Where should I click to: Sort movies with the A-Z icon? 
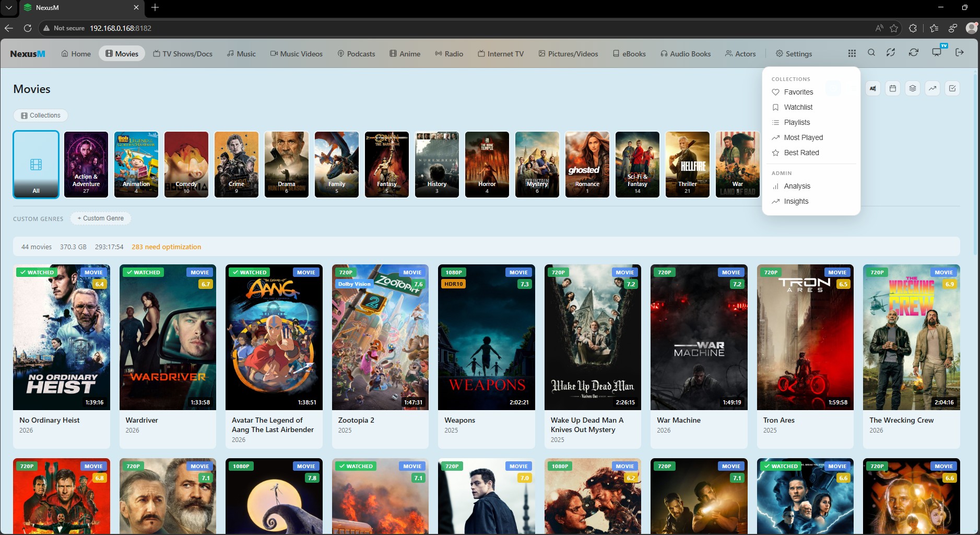point(873,88)
